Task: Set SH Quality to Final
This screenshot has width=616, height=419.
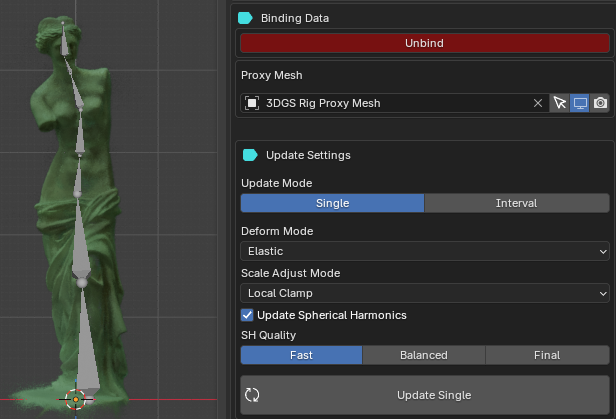Action: point(547,355)
